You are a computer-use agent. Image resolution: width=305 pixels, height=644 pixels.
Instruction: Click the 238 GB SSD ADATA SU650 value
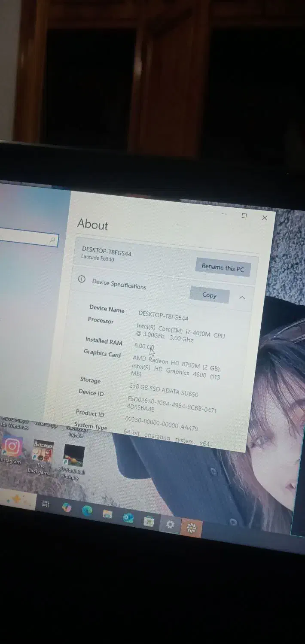pos(164,390)
